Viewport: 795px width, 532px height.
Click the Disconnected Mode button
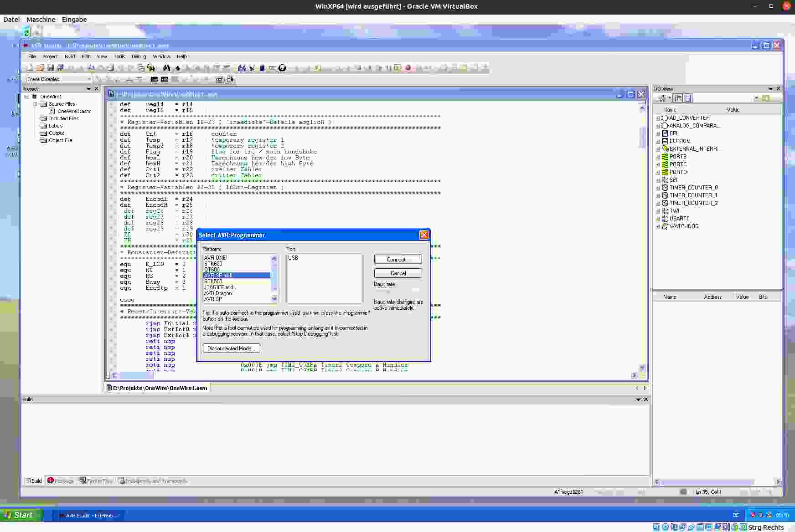tap(231, 348)
